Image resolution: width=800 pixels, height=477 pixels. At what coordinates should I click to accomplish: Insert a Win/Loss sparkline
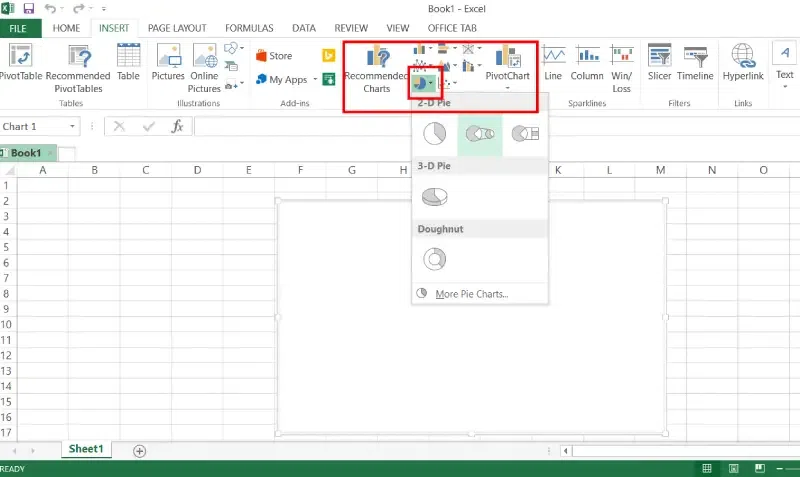(621, 68)
